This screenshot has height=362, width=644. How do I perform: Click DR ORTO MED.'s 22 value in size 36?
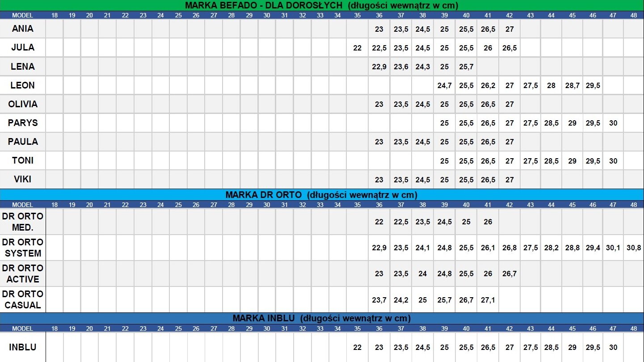tap(379, 222)
